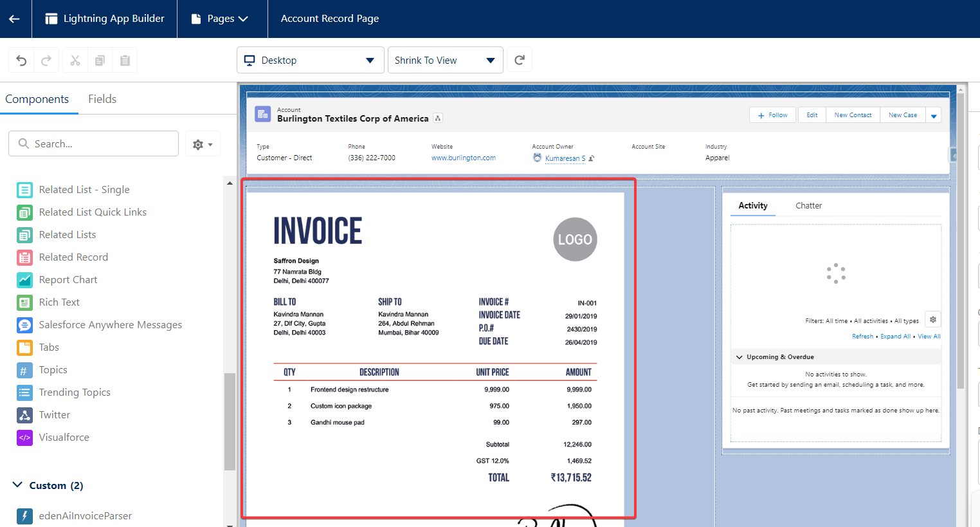
Task: Click the copy icon in toolbar
Action: pyautogui.click(x=100, y=60)
